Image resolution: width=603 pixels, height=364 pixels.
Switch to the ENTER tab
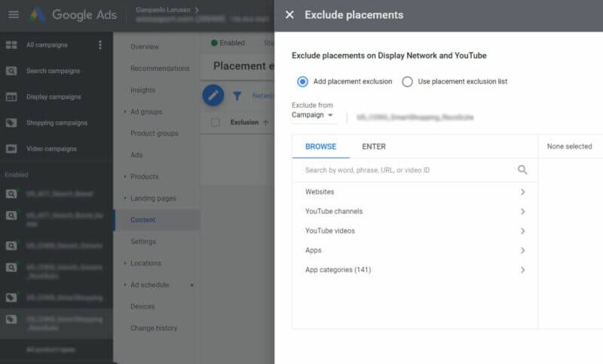(x=374, y=146)
